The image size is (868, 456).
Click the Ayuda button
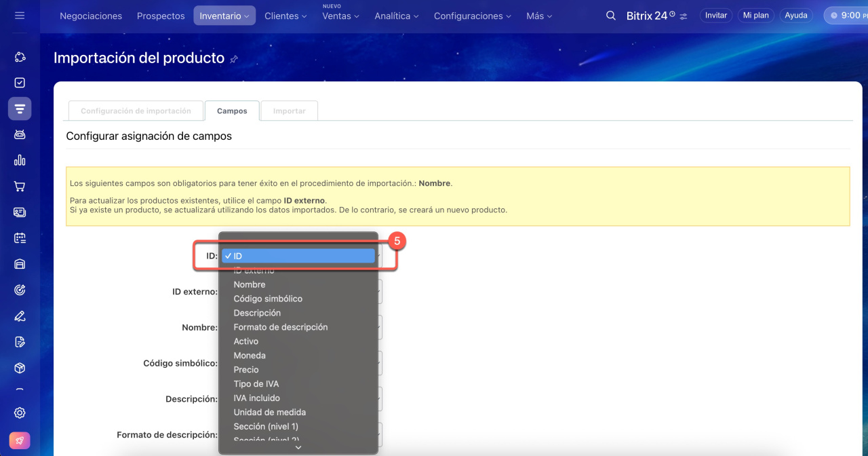point(796,16)
